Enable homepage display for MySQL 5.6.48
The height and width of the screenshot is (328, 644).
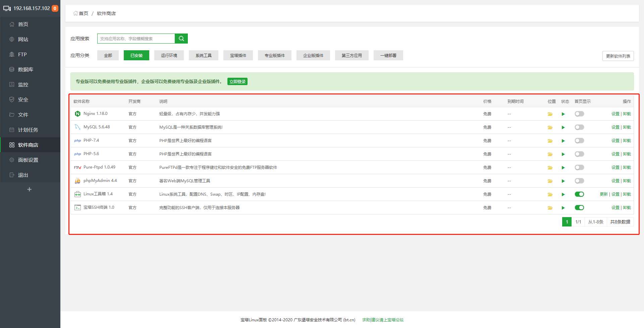[x=579, y=127]
